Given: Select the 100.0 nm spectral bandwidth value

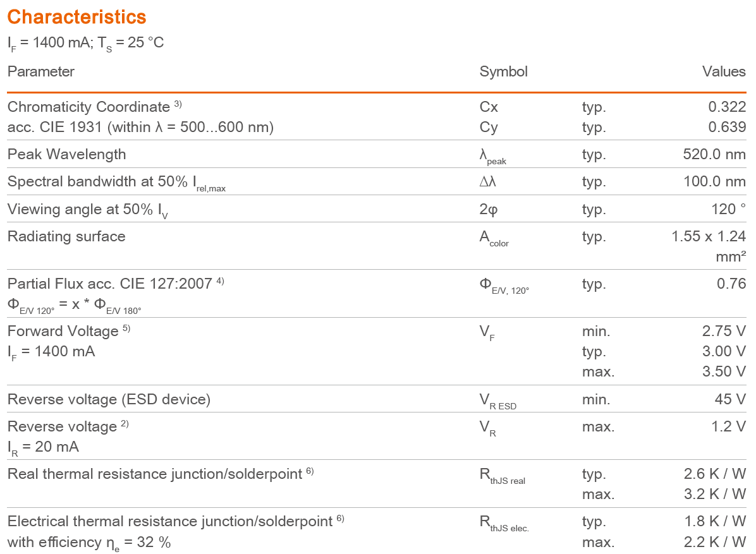Looking at the screenshot, I should click(x=714, y=182).
